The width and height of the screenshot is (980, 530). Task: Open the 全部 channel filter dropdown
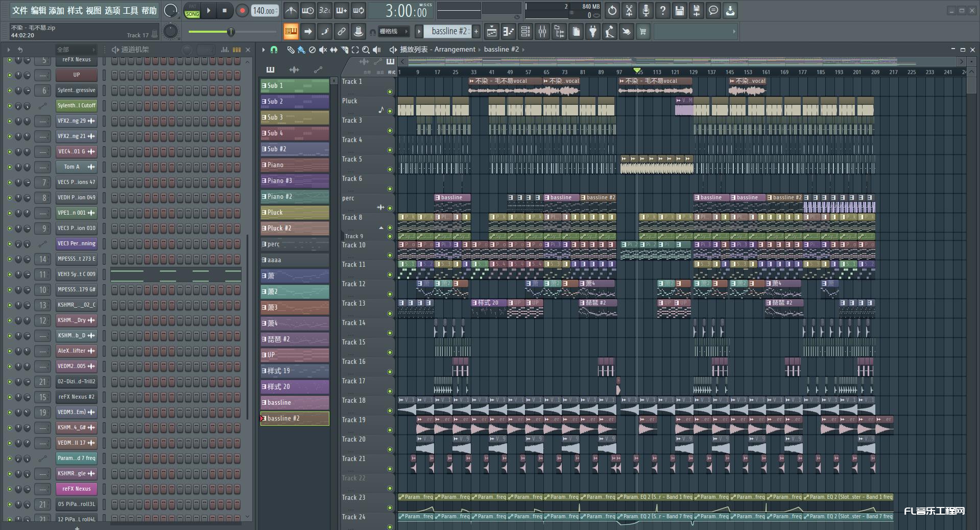76,50
